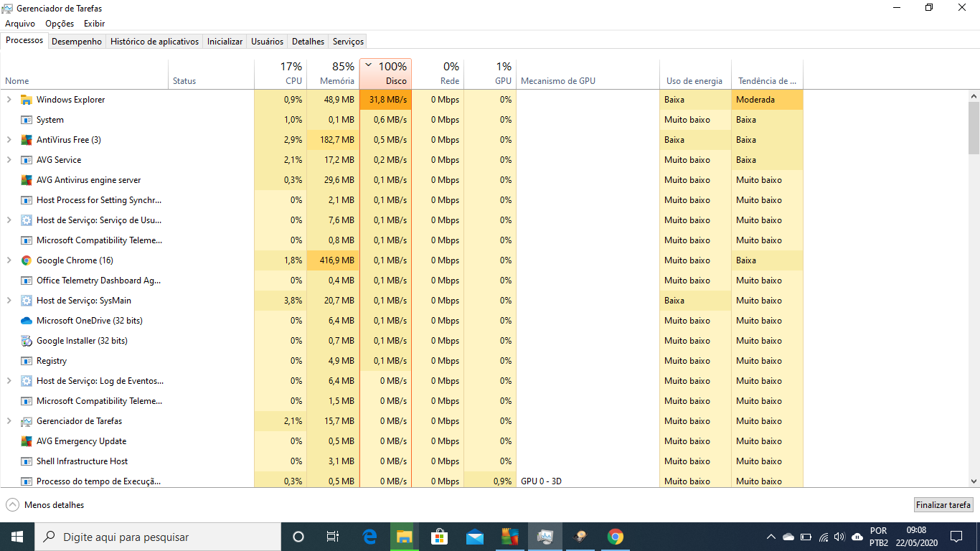Sort by the Status column header
Screen dimensions: 980x551
click(212, 73)
